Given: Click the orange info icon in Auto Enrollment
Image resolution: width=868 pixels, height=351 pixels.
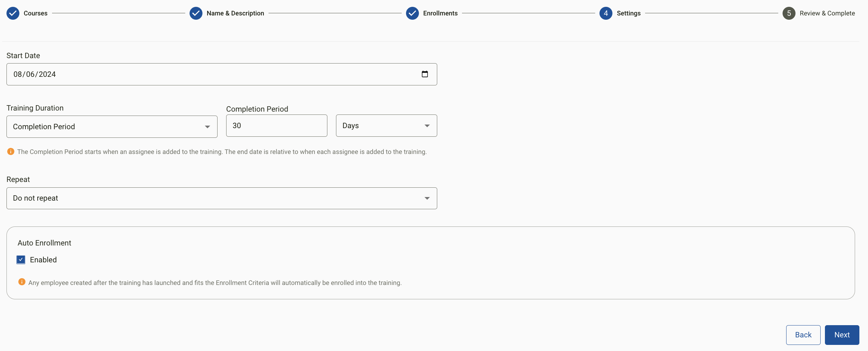Looking at the screenshot, I should [22, 282].
